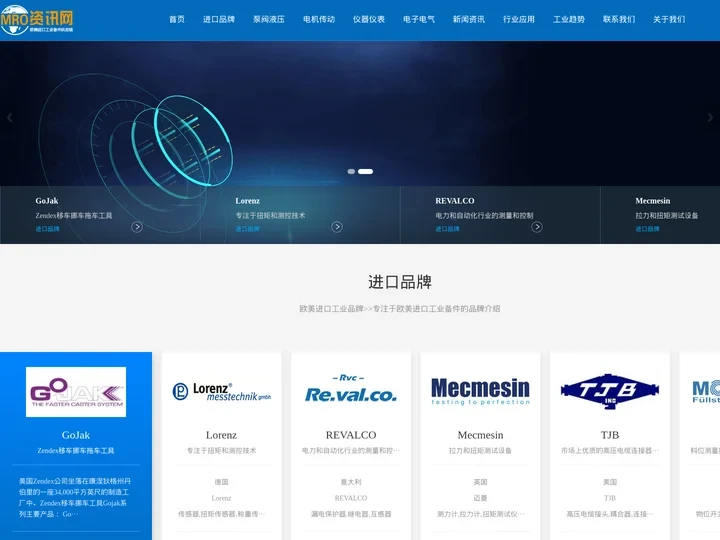Click the Mecmesin logo image
Viewport: 720px width, 540px height.
[x=480, y=391]
